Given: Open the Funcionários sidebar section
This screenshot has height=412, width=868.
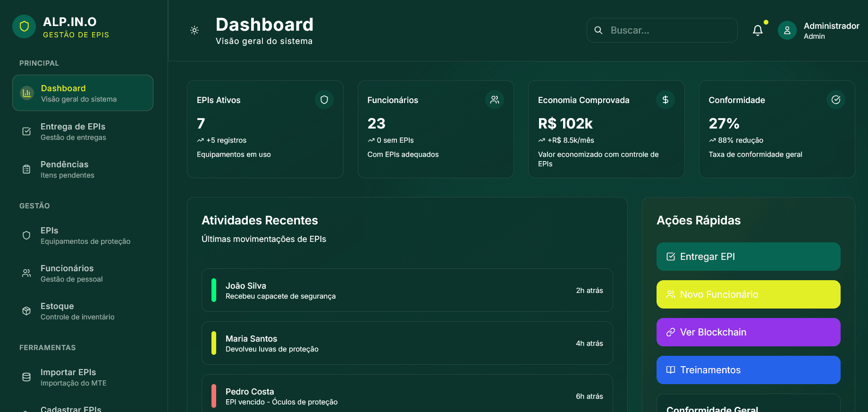Looking at the screenshot, I should (83, 273).
